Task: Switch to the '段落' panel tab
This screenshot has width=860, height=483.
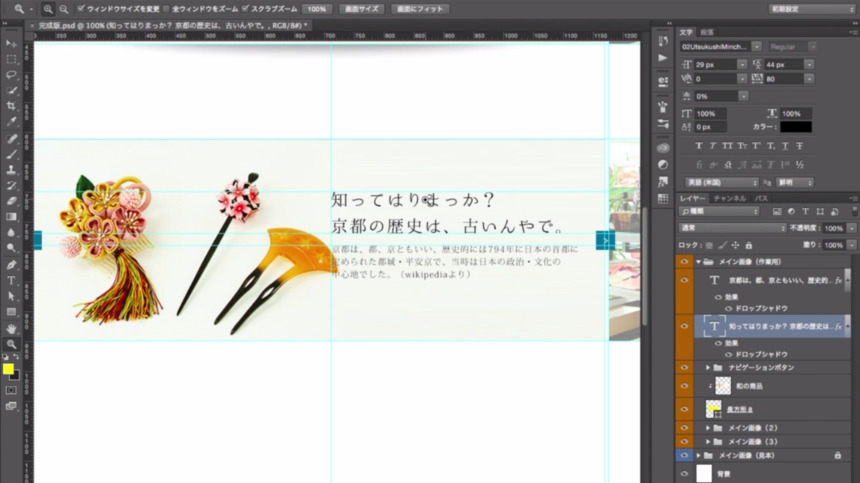Action: tap(708, 32)
